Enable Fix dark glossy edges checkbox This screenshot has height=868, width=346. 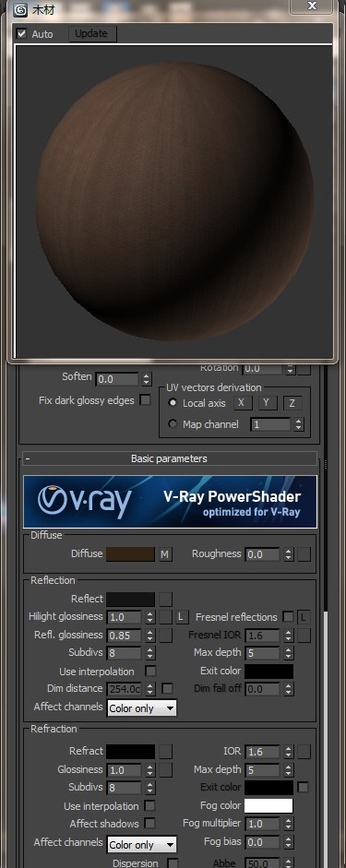[x=145, y=399]
